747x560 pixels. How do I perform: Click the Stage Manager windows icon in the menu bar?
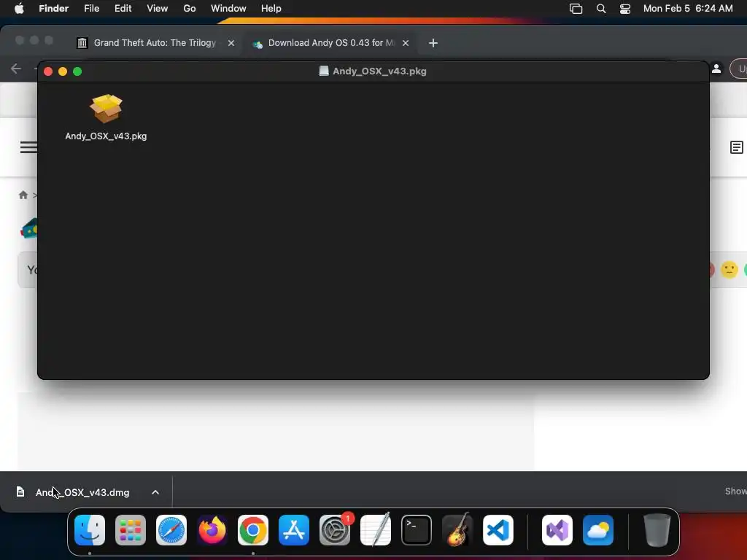click(x=576, y=9)
